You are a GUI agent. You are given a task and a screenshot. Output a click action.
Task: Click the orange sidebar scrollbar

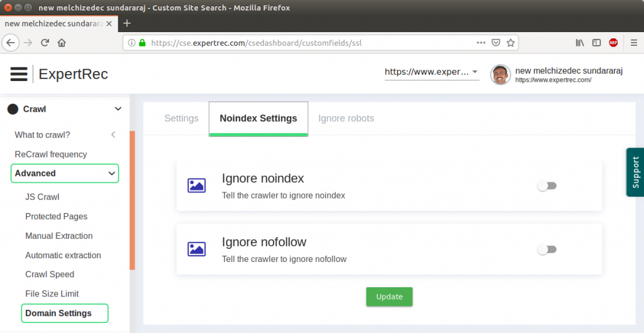click(132, 200)
